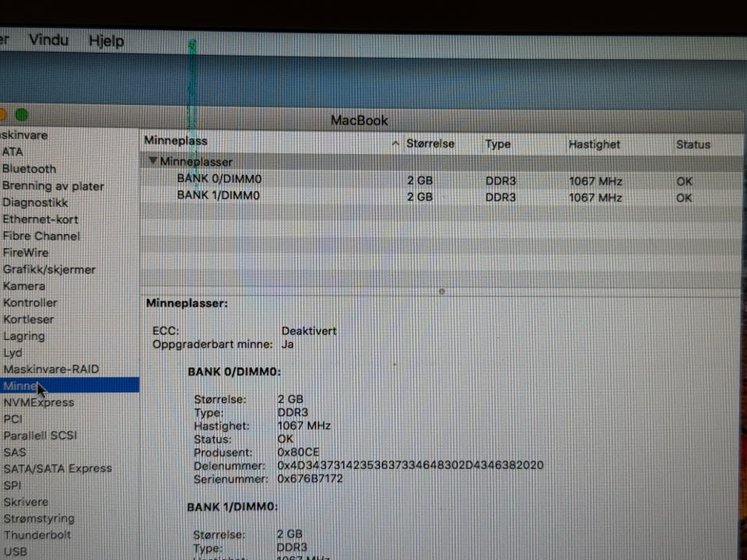Select Maskinvare-RAID in sidebar
Screen dimensions: 747x560
[51, 369]
